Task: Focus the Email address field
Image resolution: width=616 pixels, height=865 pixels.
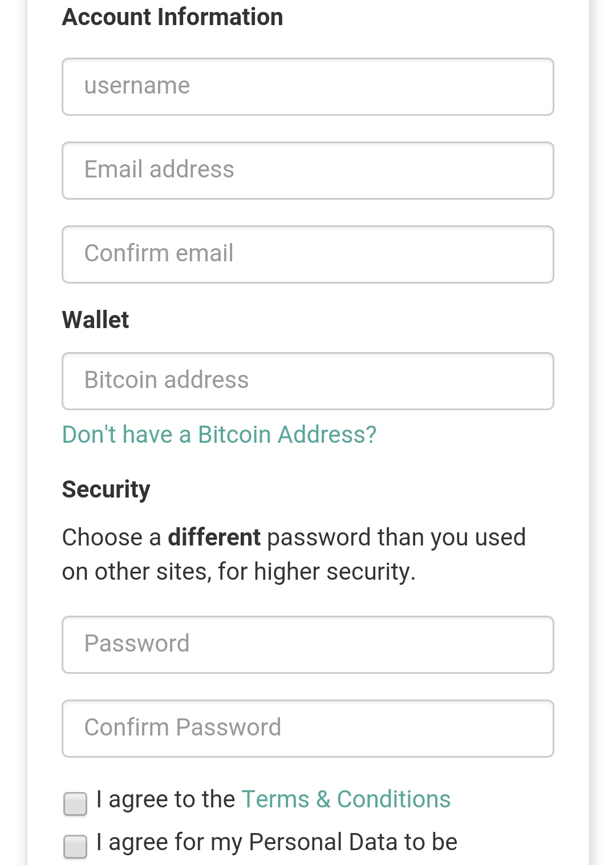Action: pyautogui.click(x=308, y=171)
